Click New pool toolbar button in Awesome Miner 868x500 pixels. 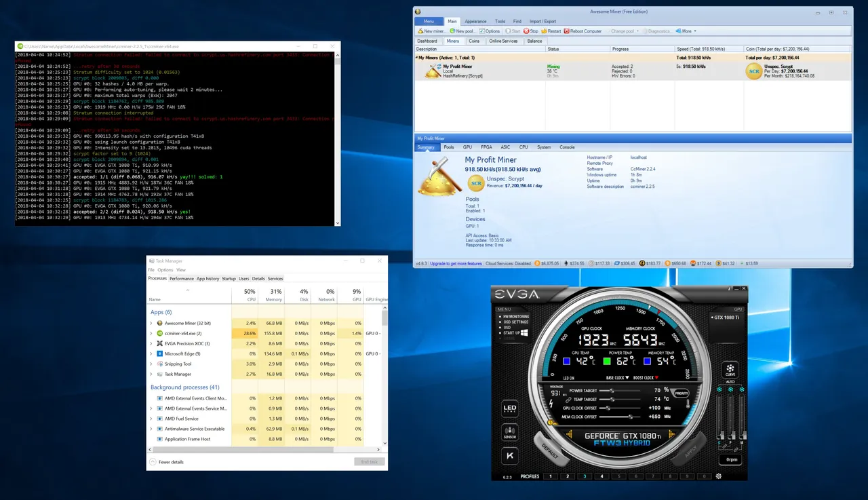tap(462, 31)
